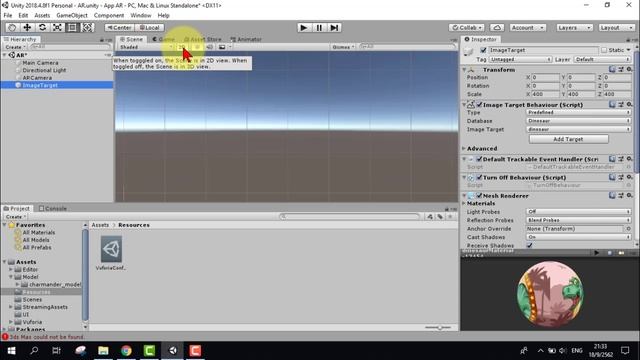The width and height of the screenshot is (640, 360).
Task: Click Create in the Hierarchy panel
Action: click(x=15, y=47)
